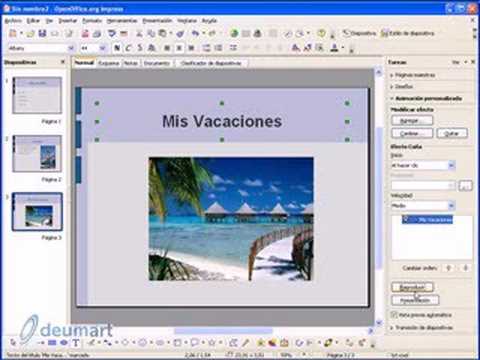Viewport: 480px width, 360px height.
Task: Click the New document toolbar icon
Action: pos(13,33)
